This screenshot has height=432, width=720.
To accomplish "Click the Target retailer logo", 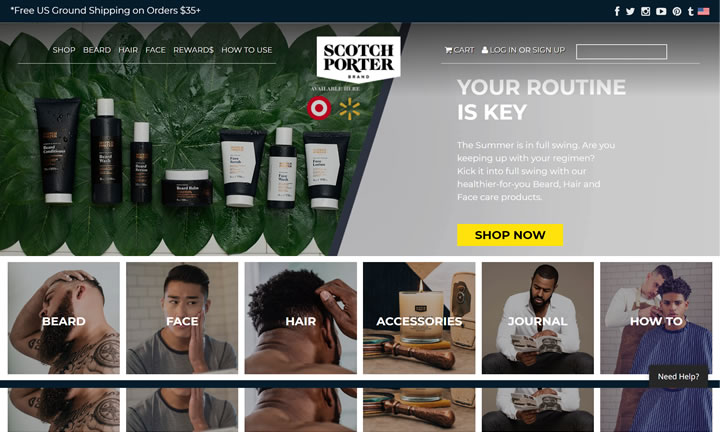I will point(319,108).
